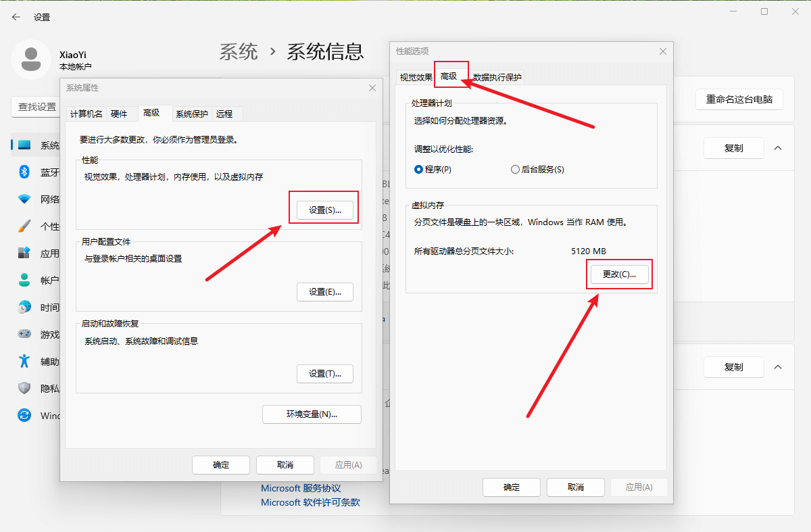811x532 pixels.
Task: Select the 后台服务(S) radio button
Action: pyautogui.click(x=515, y=169)
